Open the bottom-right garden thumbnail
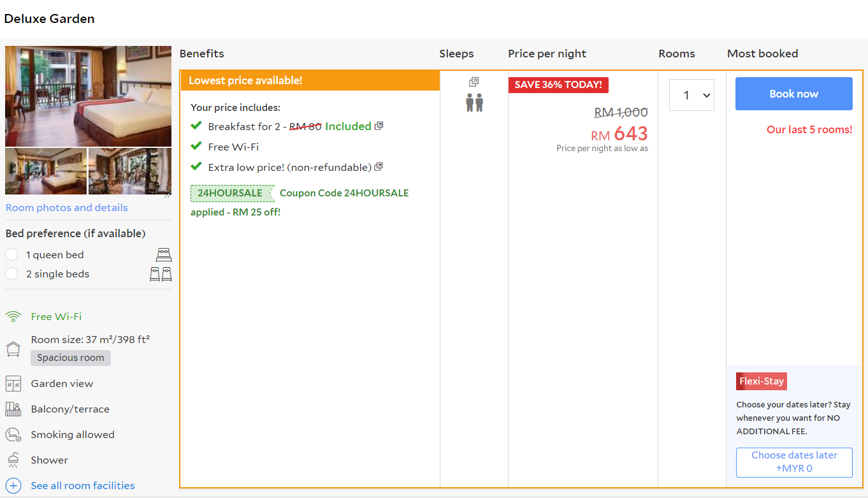The height and width of the screenshot is (498, 868). pyautogui.click(x=130, y=171)
